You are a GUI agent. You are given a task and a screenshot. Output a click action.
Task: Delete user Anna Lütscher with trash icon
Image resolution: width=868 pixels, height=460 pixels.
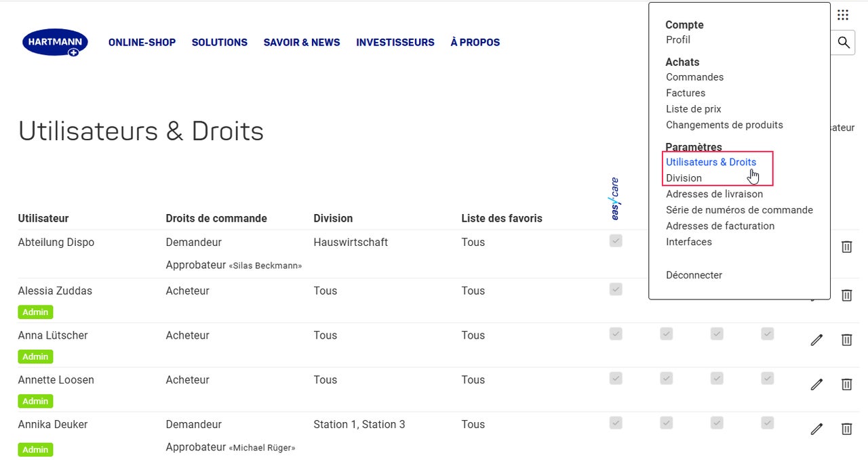coord(846,340)
